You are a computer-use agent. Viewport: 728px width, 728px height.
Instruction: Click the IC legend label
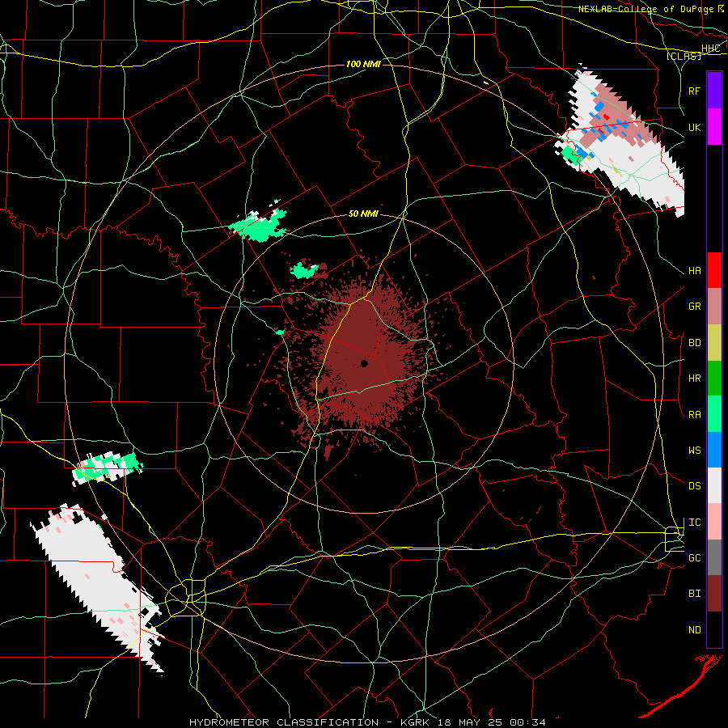(695, 523)
